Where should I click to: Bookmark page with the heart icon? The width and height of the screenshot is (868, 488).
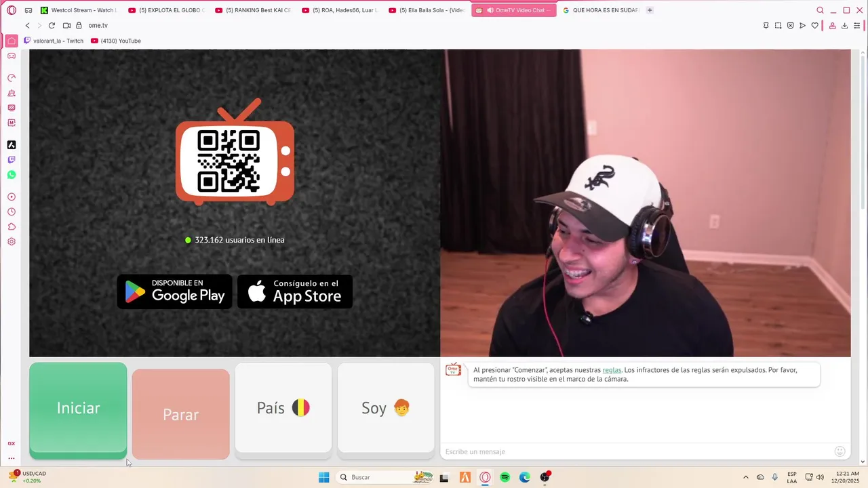tap(815, 26)
